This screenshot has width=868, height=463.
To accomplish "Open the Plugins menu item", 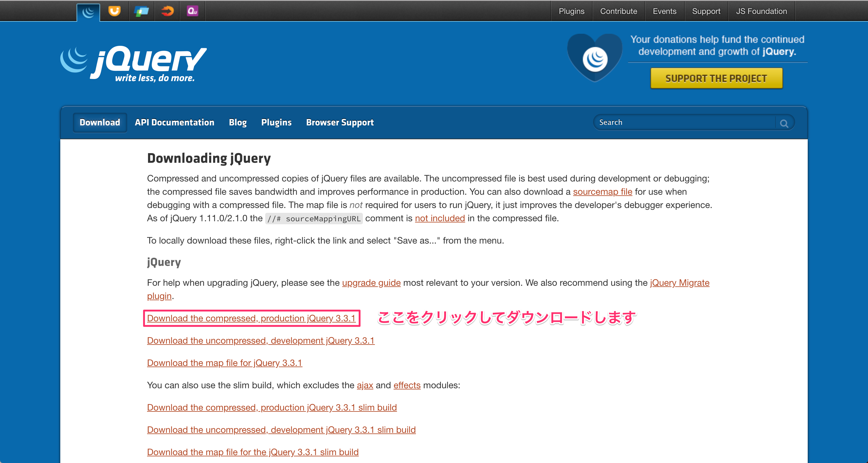I will (276, 122).
